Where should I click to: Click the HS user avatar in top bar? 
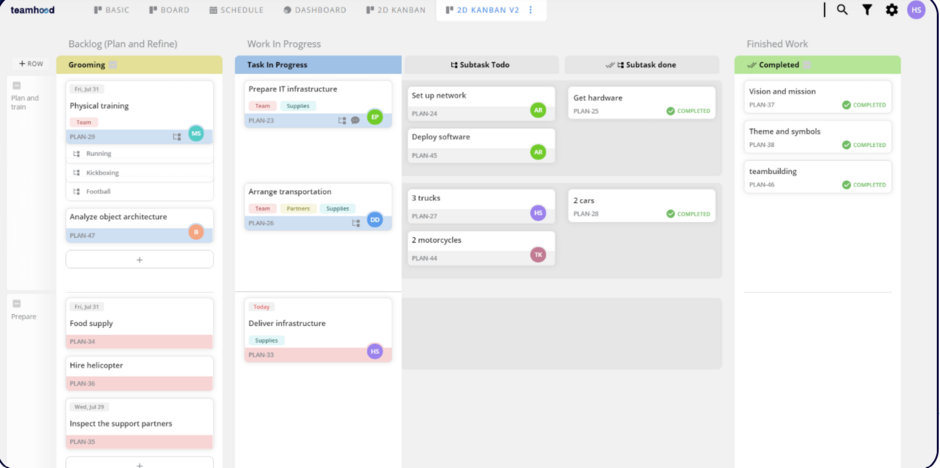(x=916, y=10)
